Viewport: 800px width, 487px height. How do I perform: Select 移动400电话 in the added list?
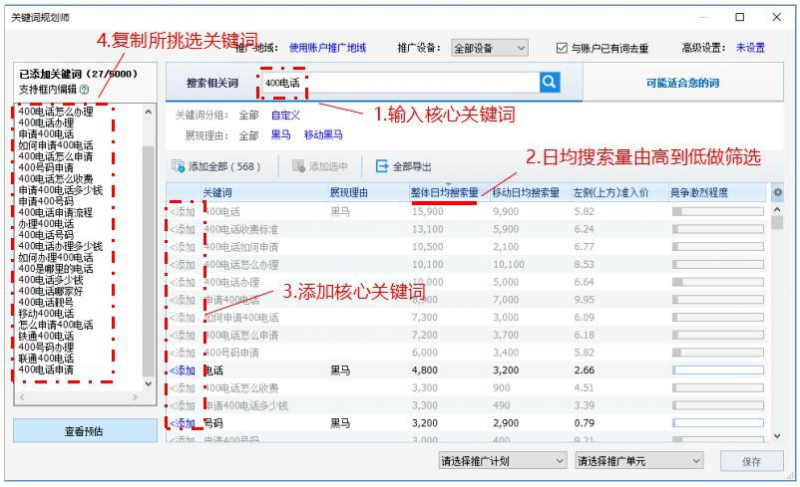pos(46,313)
